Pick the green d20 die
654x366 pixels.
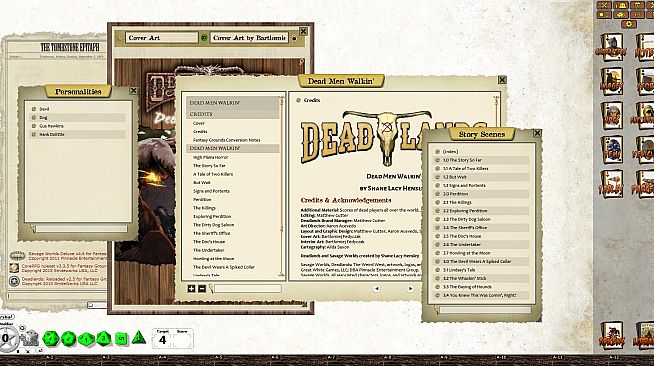(51, 338)
